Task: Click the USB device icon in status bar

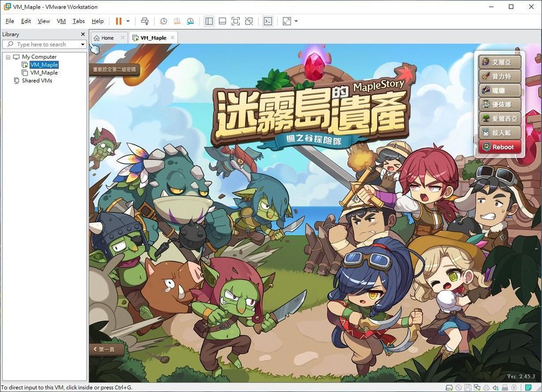Action: click(x=504, y=386)
